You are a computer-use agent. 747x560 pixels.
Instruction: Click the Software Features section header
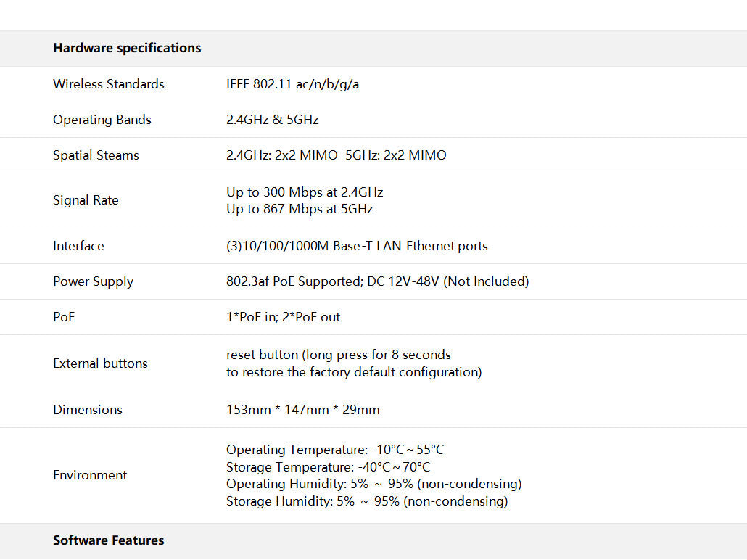point(109,540)
